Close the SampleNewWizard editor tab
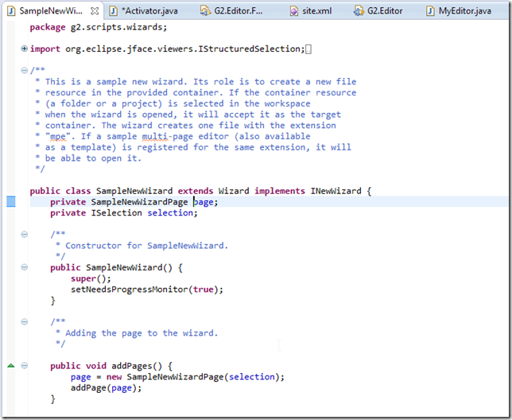 [95, 11]
